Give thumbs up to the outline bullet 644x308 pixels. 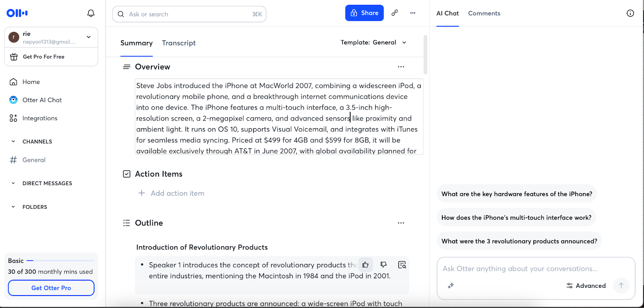coord(365,265)
